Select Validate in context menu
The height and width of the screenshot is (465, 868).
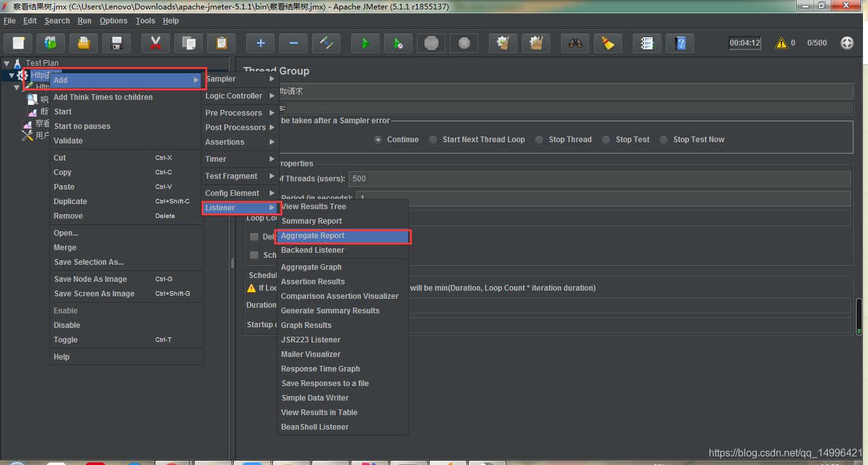tap(126, 141)
